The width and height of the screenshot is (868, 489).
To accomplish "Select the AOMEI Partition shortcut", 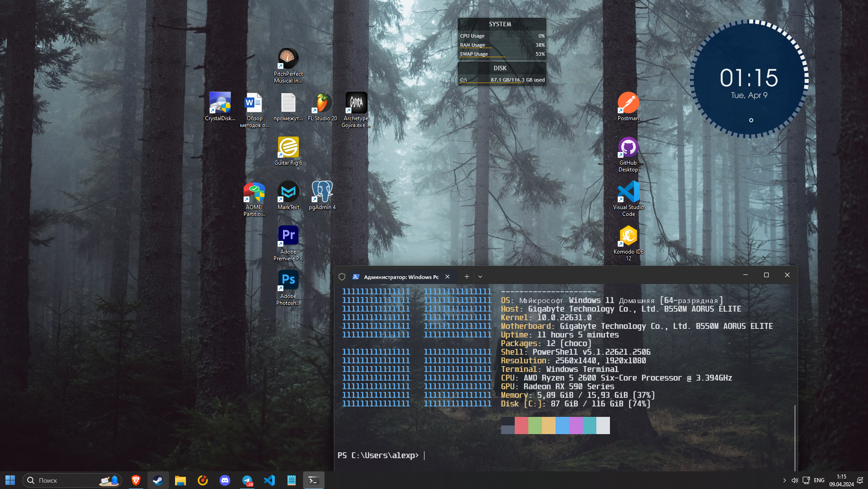I will click(254, 199).
